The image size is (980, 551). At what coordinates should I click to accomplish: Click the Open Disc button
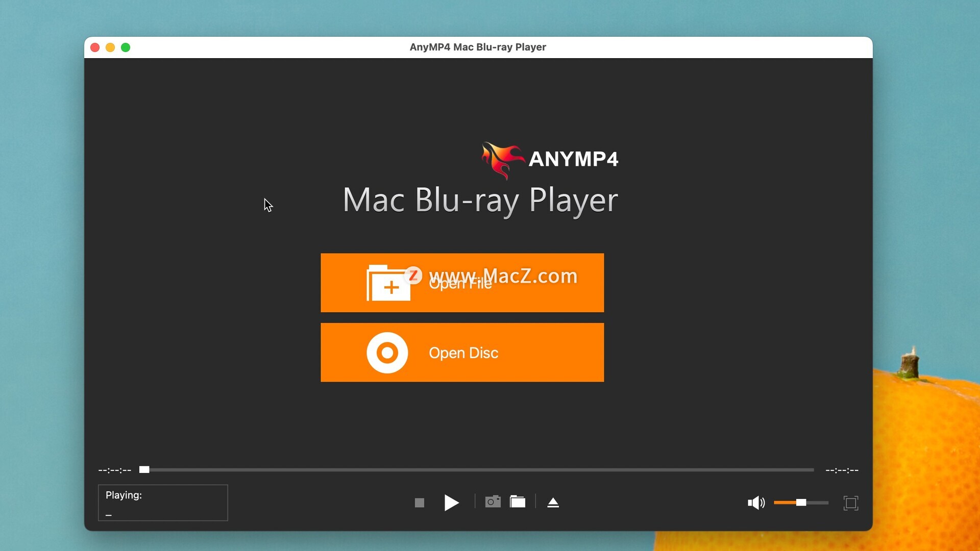pyautogui.click(x=462, y=352)
